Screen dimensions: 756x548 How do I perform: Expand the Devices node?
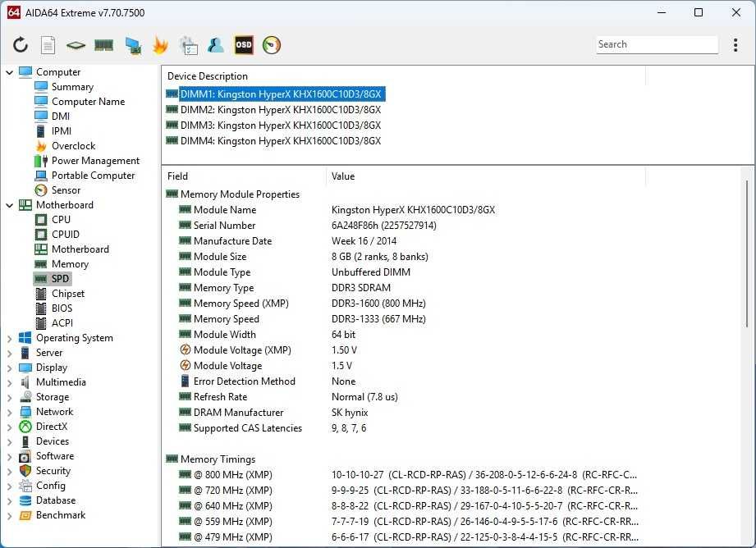point(9,442)
